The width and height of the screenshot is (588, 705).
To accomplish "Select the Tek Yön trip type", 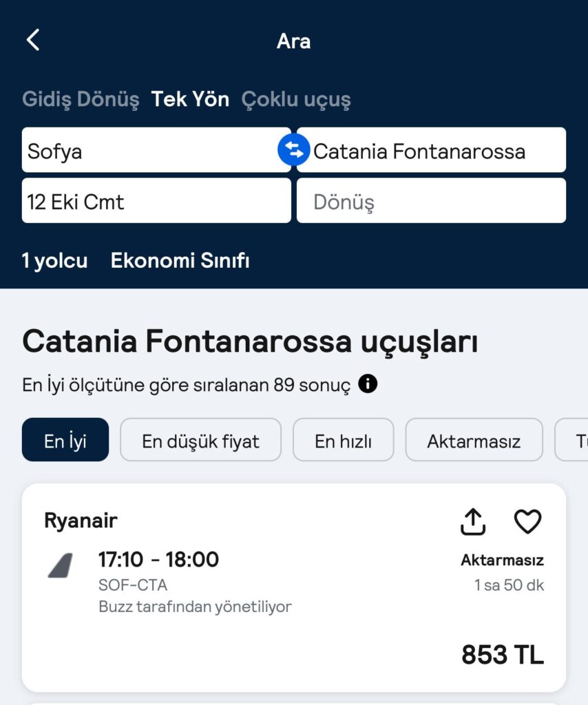I will point(190,99).
